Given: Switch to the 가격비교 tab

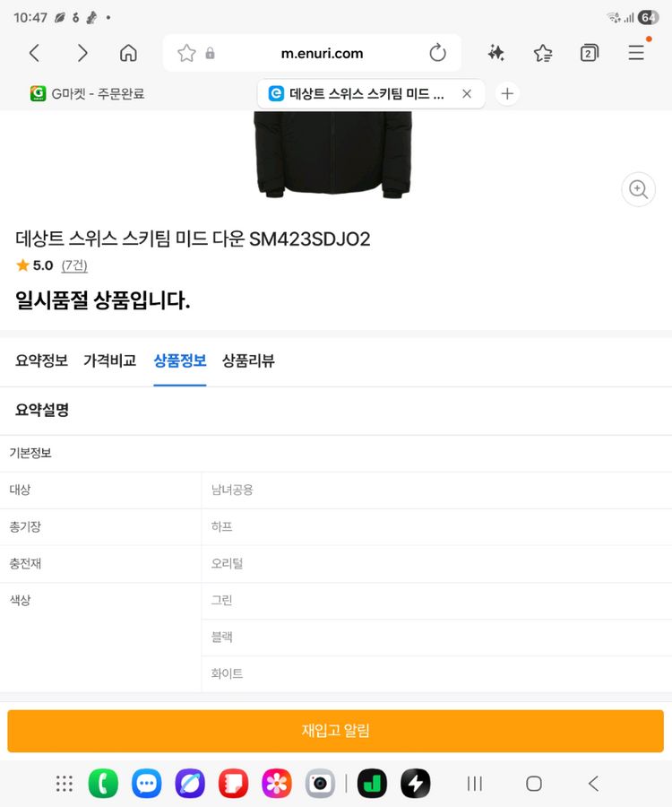Looking at the screenshot, I should click(109, 360).
